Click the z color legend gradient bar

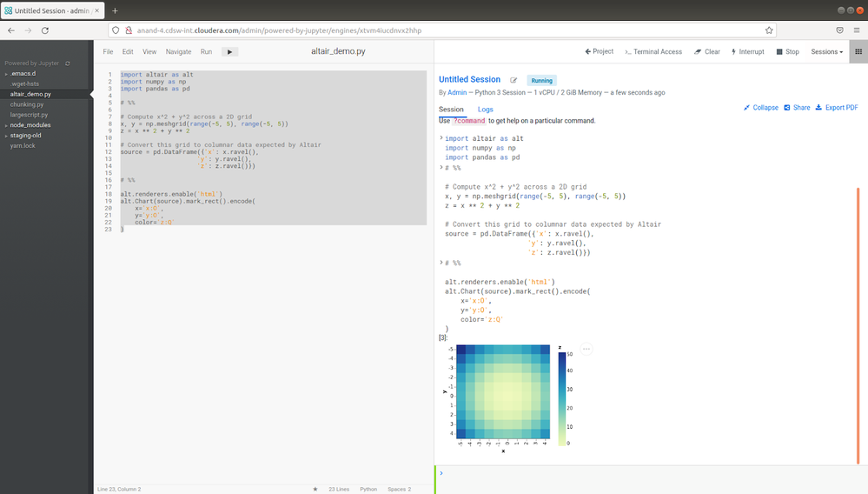click(x=561, y=397)
